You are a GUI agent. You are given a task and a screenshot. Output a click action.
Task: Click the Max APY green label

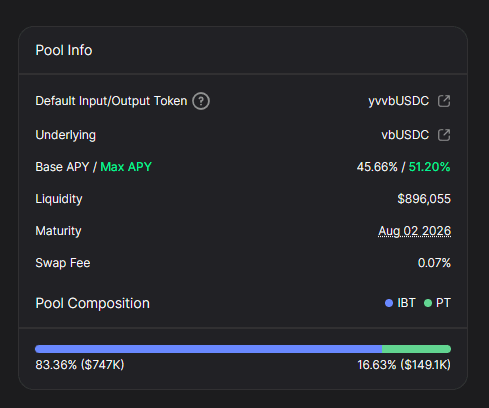tap(126, 167)
